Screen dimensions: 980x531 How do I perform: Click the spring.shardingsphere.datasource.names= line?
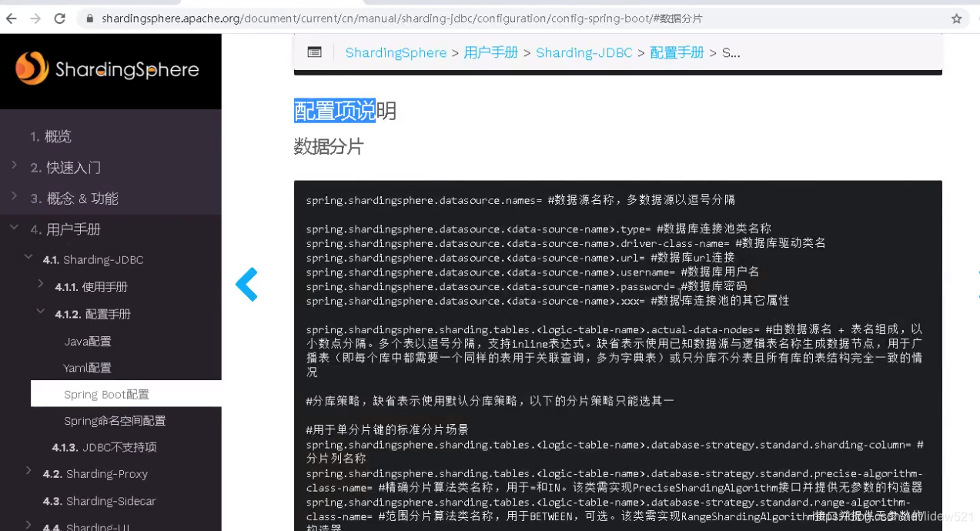[x=520, y=200]
